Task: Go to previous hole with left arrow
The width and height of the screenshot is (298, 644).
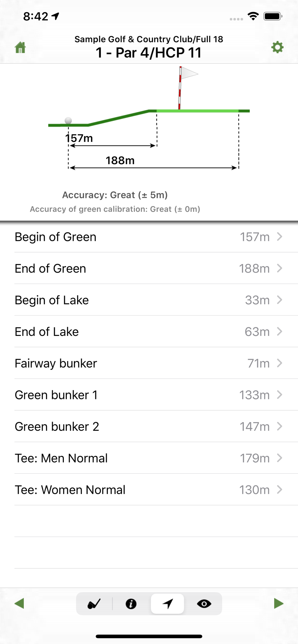Action: coord(19,603)
